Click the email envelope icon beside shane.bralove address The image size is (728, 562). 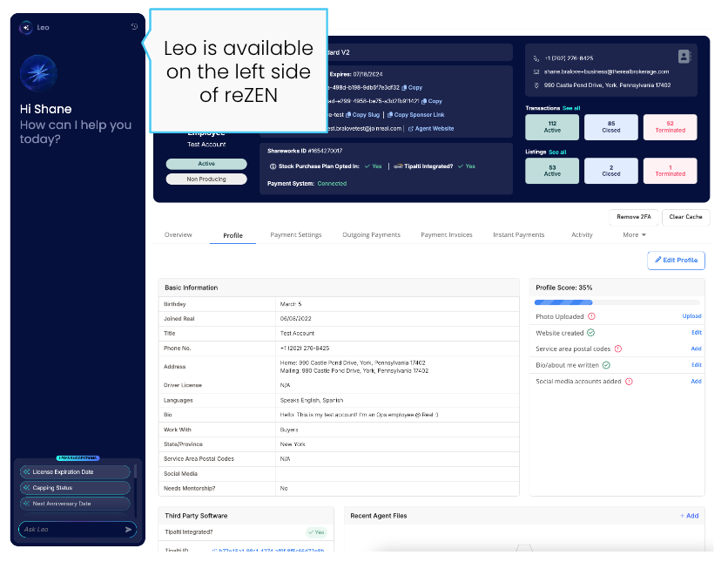click(536, 71)
